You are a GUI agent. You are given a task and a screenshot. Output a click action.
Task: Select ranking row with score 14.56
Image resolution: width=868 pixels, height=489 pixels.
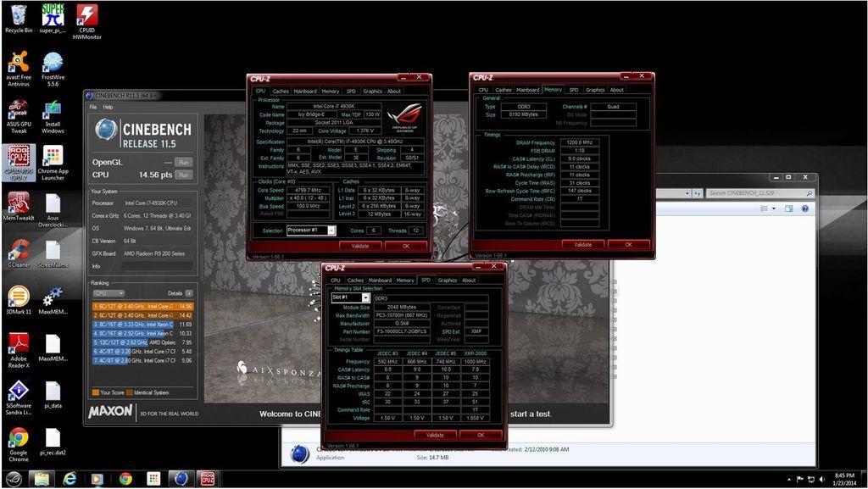pos(142,307)
